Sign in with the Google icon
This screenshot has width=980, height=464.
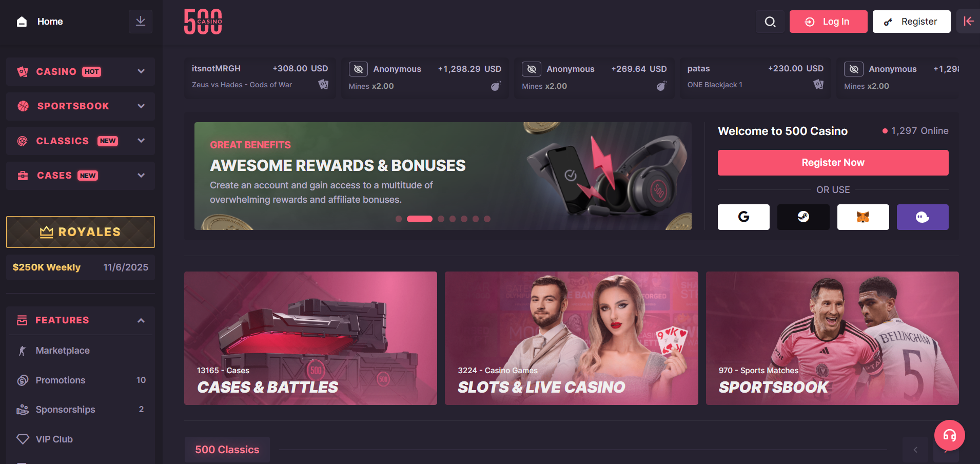point(743,217)
